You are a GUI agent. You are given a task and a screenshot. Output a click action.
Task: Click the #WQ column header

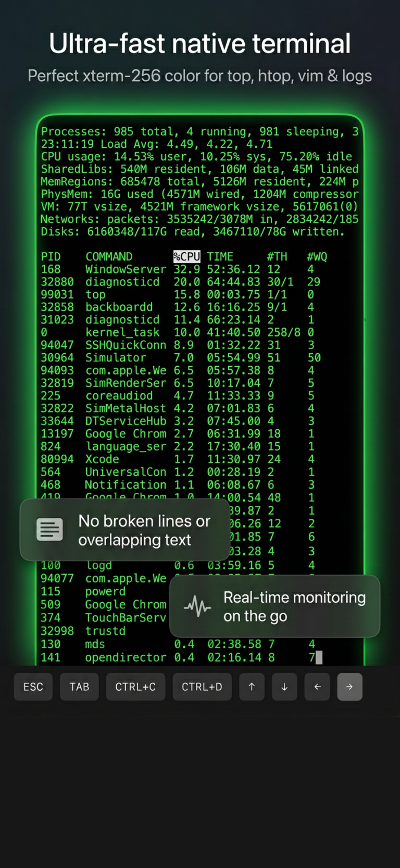point(317,257)
